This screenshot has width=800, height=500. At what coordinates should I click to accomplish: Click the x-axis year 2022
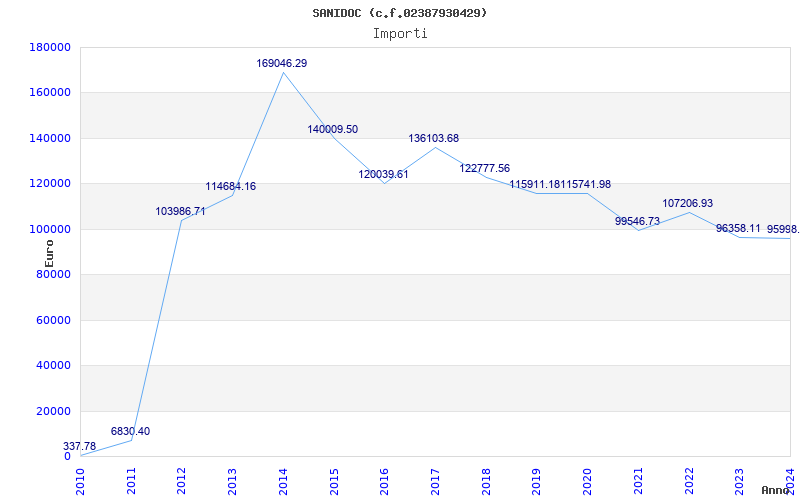689,482
